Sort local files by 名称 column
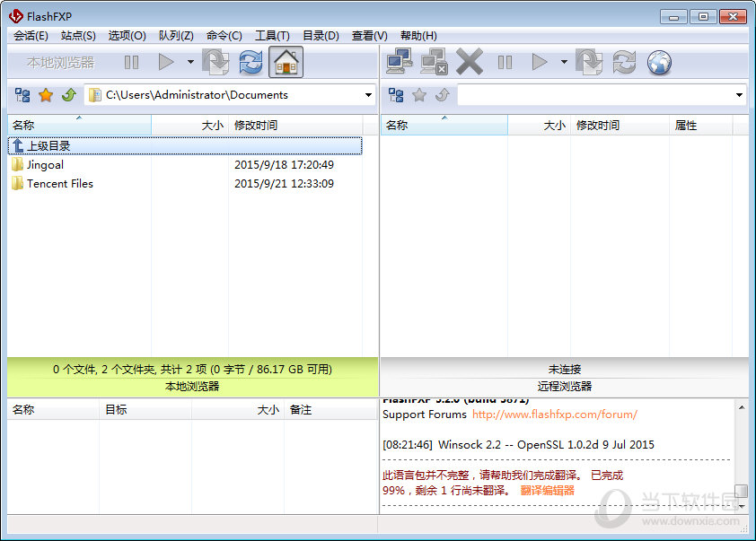 click(x=80, y=126)
